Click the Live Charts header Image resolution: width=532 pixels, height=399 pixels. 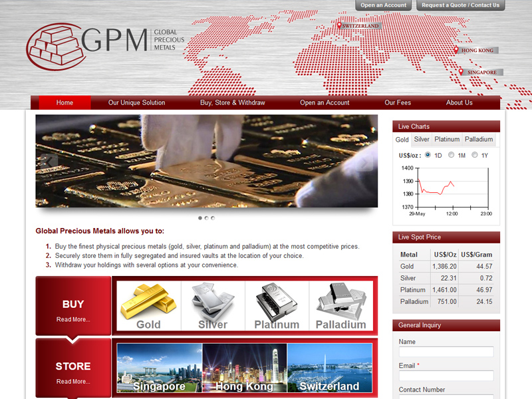coord(446,126)
